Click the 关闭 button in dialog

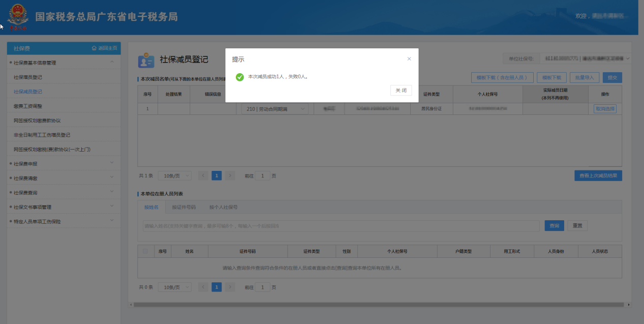click(401, 90)
